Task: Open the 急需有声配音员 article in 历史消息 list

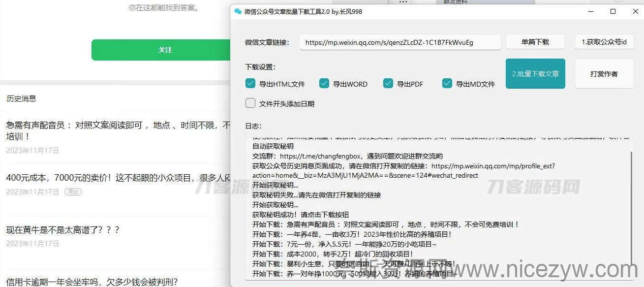Action: pos(118,130)
